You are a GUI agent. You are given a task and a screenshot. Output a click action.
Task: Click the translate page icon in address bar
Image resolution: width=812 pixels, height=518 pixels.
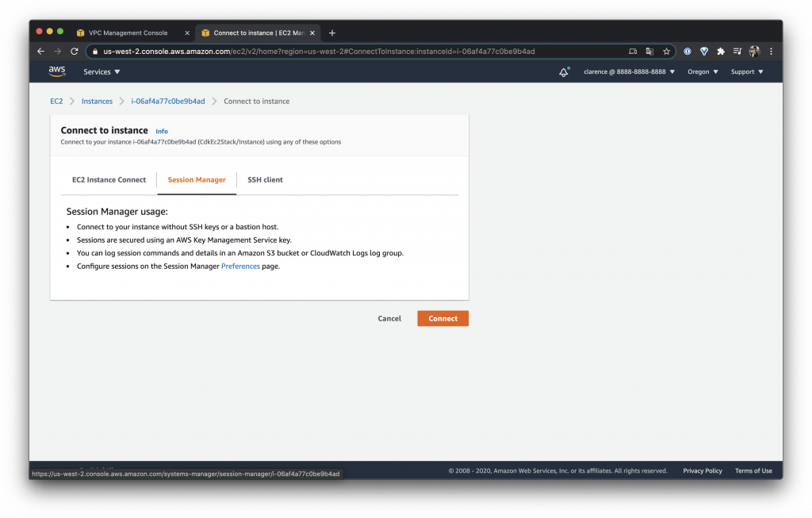pyautogui.click(x=649, y=52)
